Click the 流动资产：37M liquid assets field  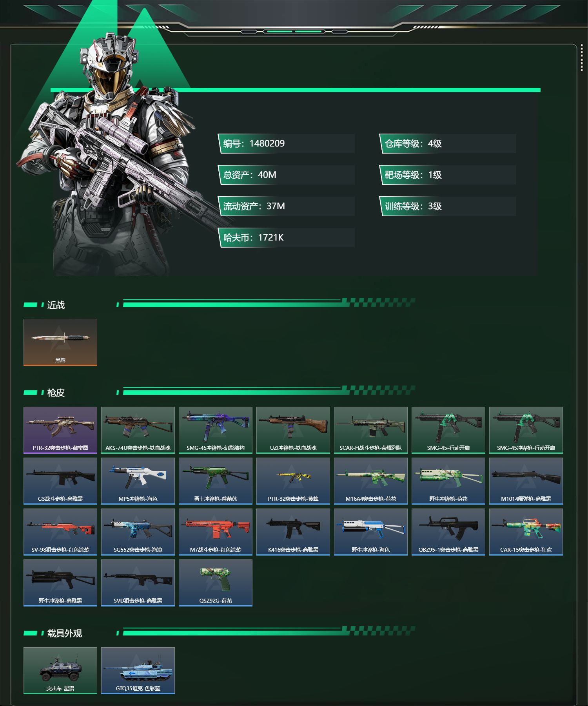[286, 206]
